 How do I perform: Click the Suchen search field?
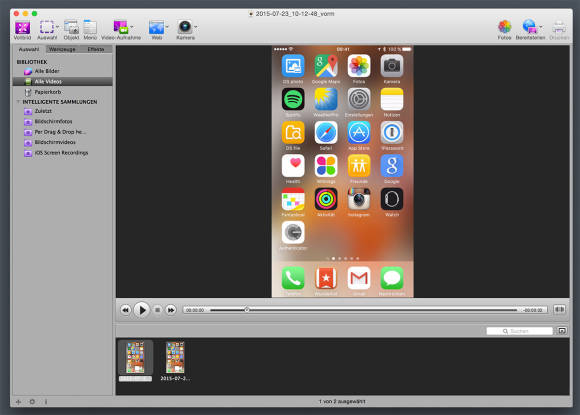[x=519, y=331]
